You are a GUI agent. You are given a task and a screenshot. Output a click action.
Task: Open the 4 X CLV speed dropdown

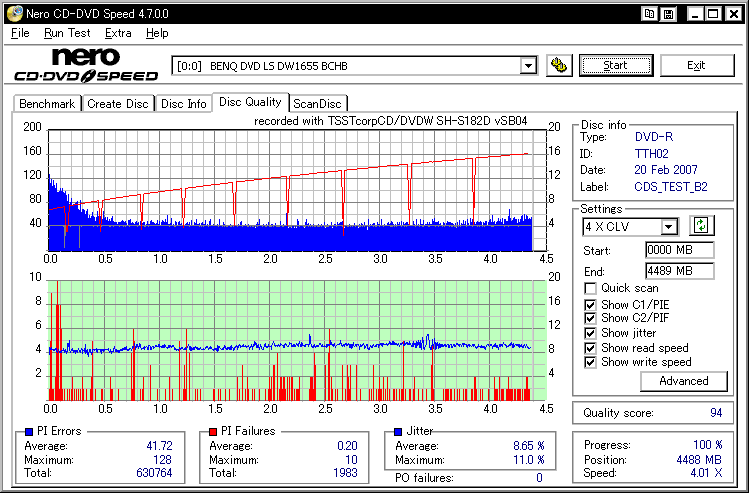(670, 226)
